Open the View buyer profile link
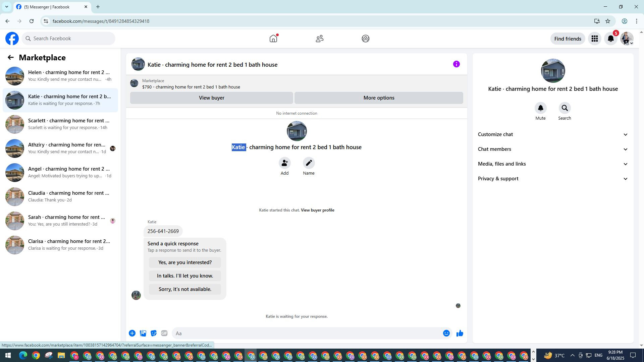This screenshot has width=644, height=362. pos(317,210)
